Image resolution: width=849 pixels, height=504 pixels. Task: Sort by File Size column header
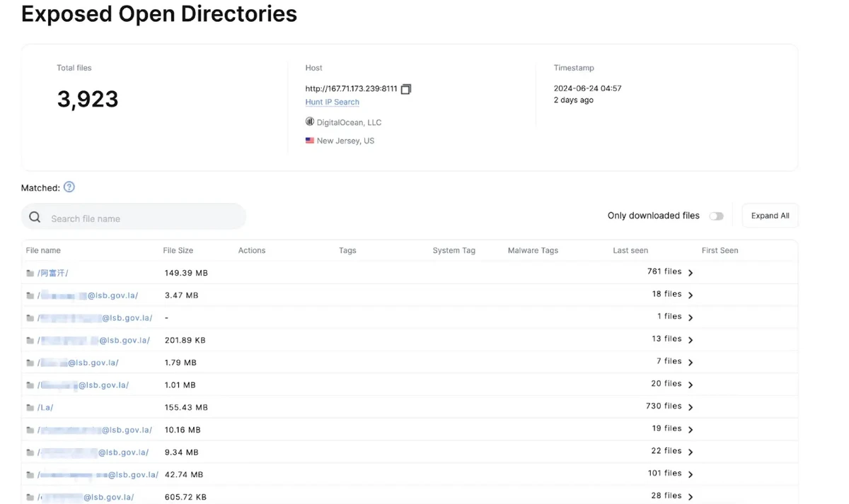coord(178,250)
